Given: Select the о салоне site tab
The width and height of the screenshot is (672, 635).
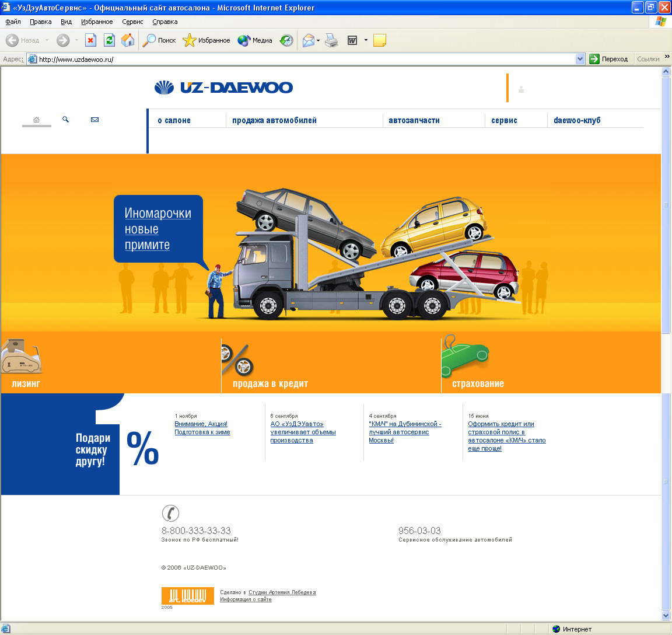Looking at the screenshot, I should click(174, 120).
